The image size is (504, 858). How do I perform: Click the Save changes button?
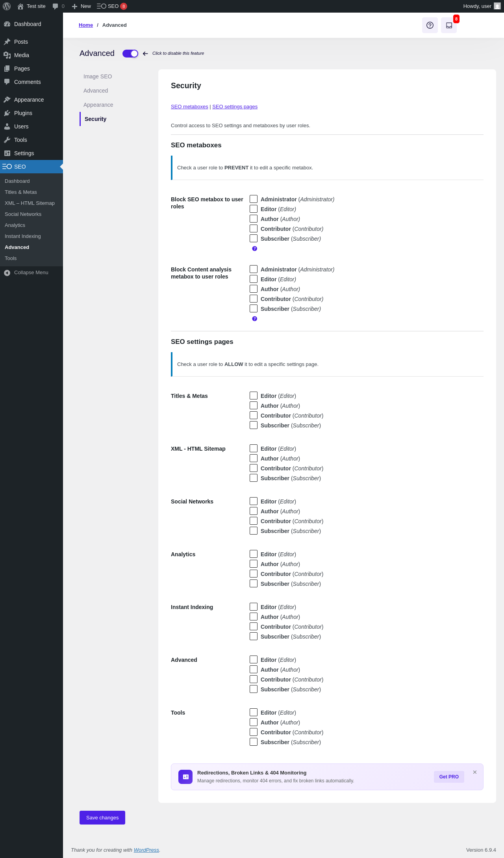coord(102,817)
